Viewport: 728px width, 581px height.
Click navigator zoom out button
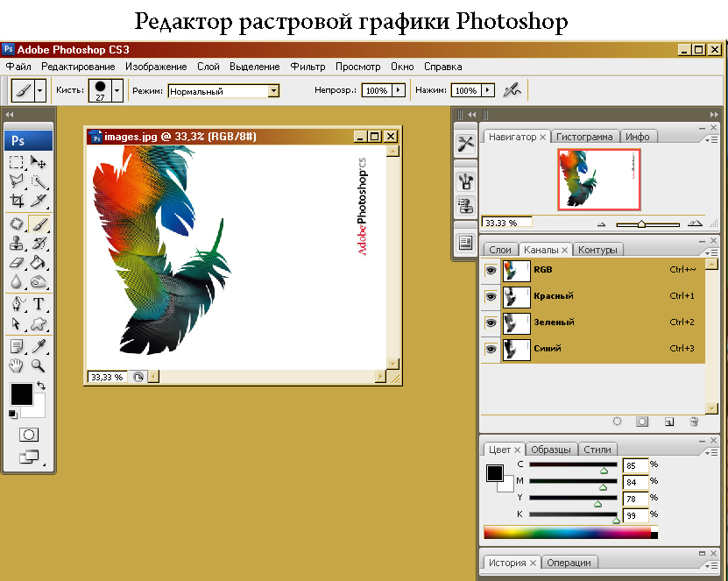click(x=602, y=224)
